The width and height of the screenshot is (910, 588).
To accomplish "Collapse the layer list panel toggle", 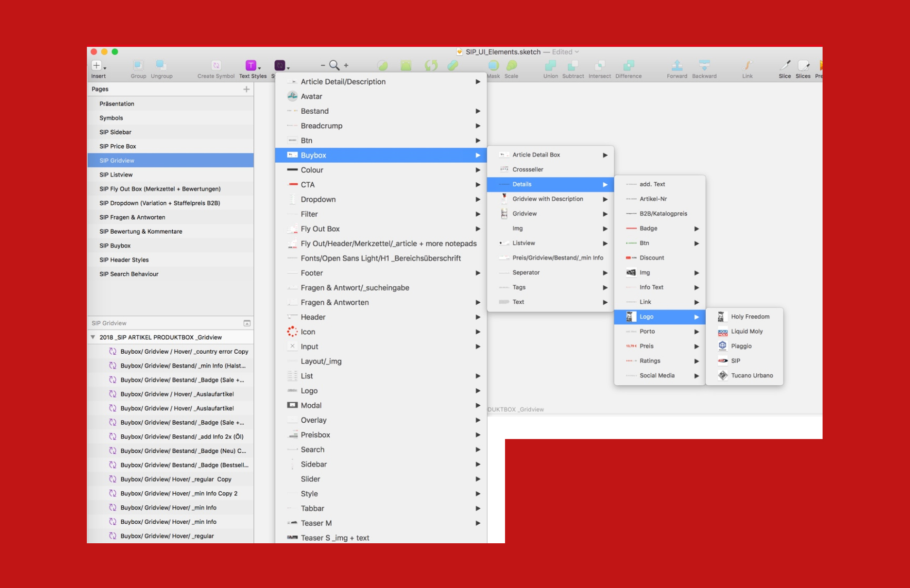I will [x=247, y=323].
